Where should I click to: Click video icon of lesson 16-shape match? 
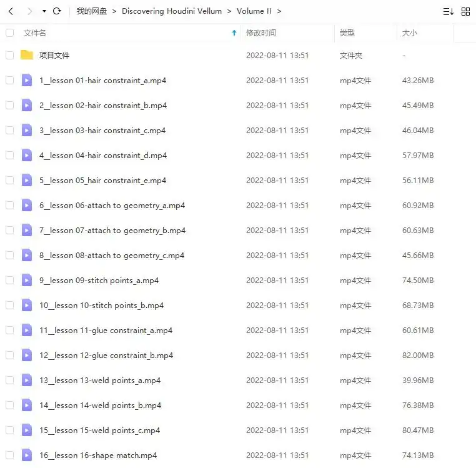click(x=27, y=456)
